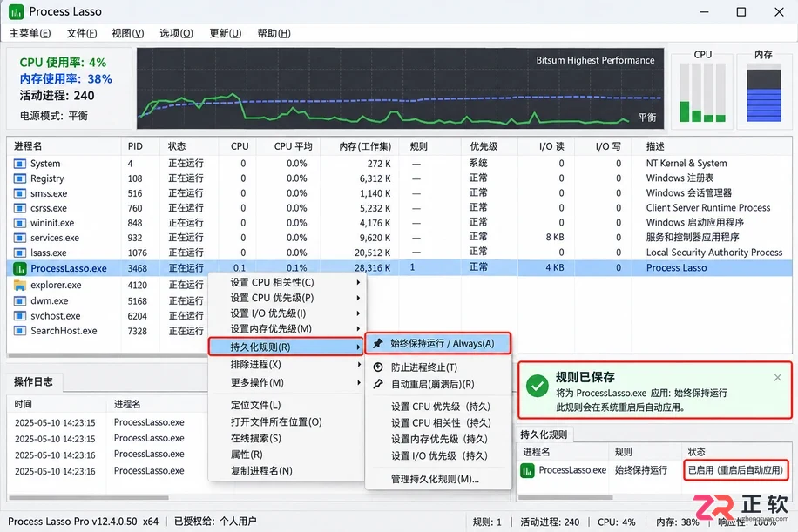Click the green checkmark in 规则已保存 notification
The image size is (798, 532).
537,386
